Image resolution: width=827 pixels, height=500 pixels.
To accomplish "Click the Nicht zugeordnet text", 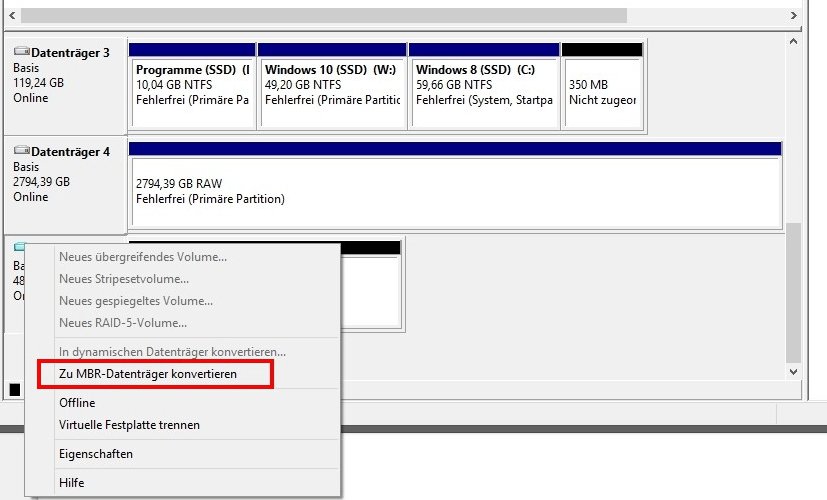I will pos(602,100).
